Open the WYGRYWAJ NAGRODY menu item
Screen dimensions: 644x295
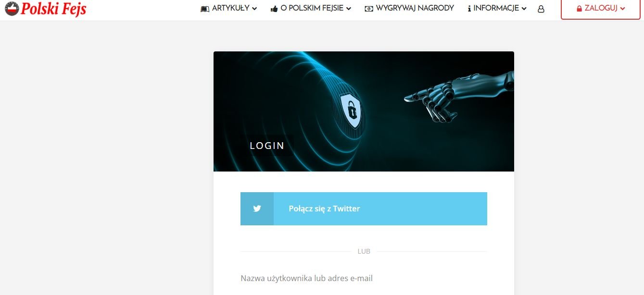tap(409, 8)
